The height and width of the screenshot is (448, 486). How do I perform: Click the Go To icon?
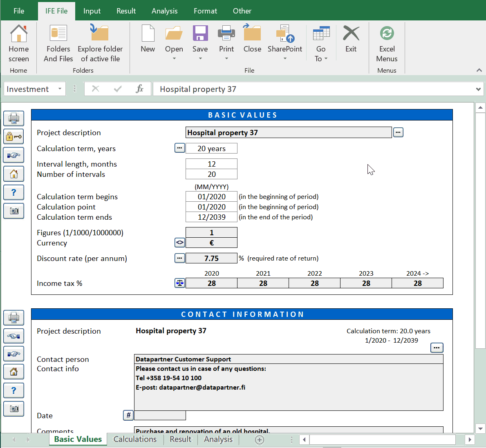point(321,33)
